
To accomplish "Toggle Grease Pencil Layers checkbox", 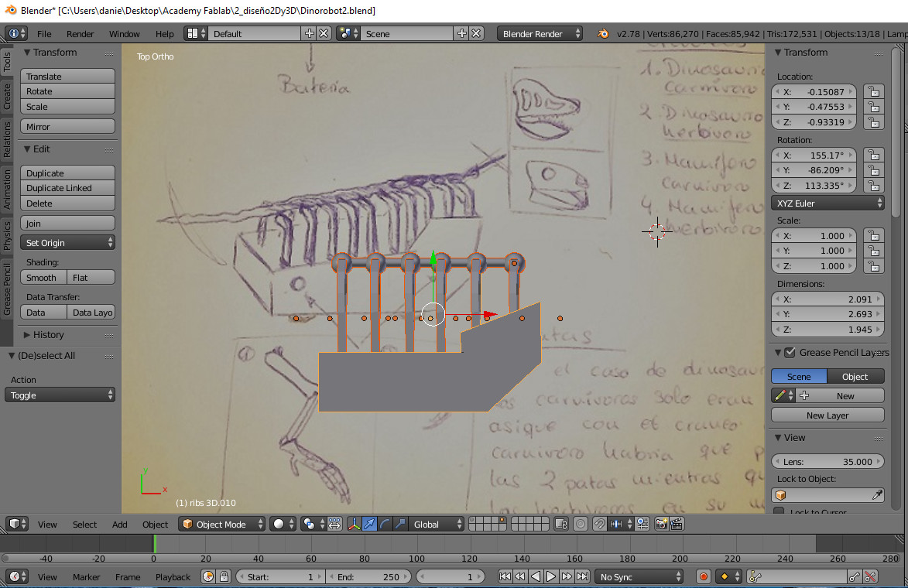I will click(790, 353).
